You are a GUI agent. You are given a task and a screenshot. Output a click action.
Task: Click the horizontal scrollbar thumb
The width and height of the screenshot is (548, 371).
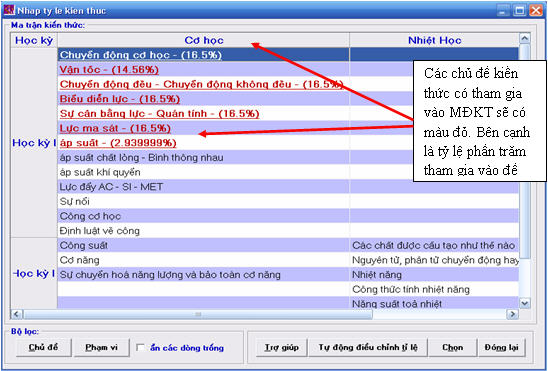pyautogui.click(x=198, y=314)
